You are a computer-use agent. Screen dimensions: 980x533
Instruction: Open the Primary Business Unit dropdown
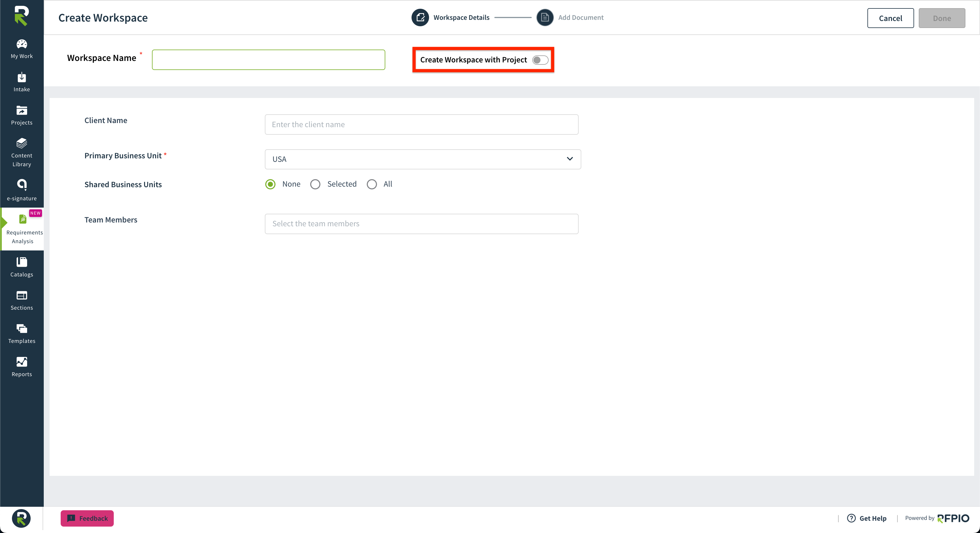423,159
